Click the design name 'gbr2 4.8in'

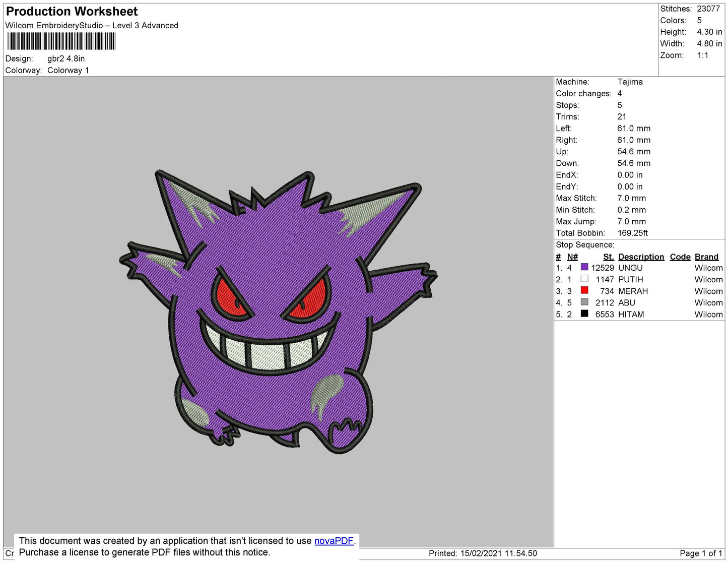click(x=66, y=58)
